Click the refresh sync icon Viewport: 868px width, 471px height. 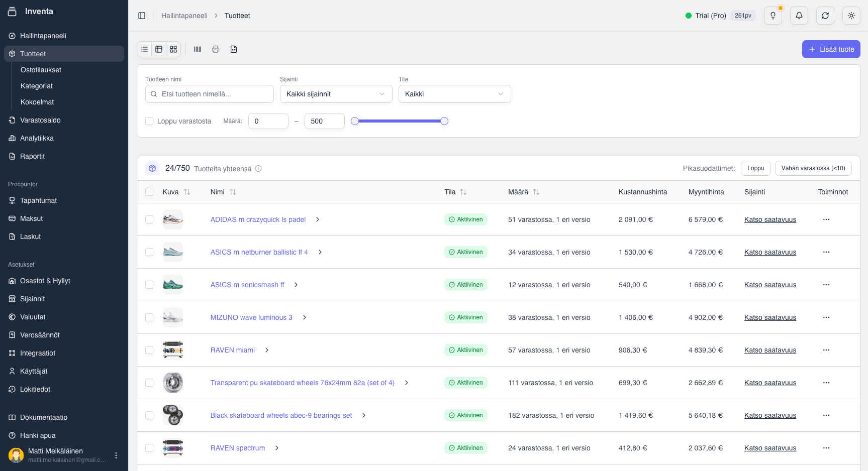point(825,16)
